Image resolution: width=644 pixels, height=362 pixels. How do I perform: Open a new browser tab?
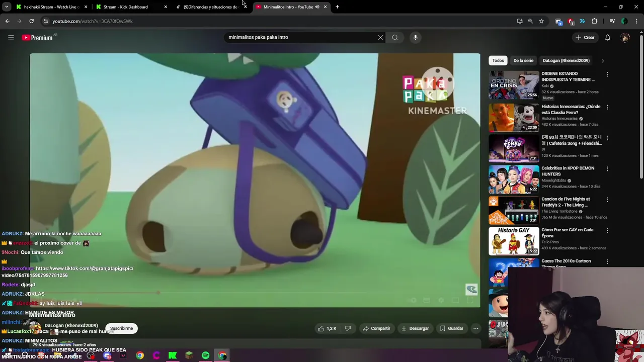click(x=337, y=7)
